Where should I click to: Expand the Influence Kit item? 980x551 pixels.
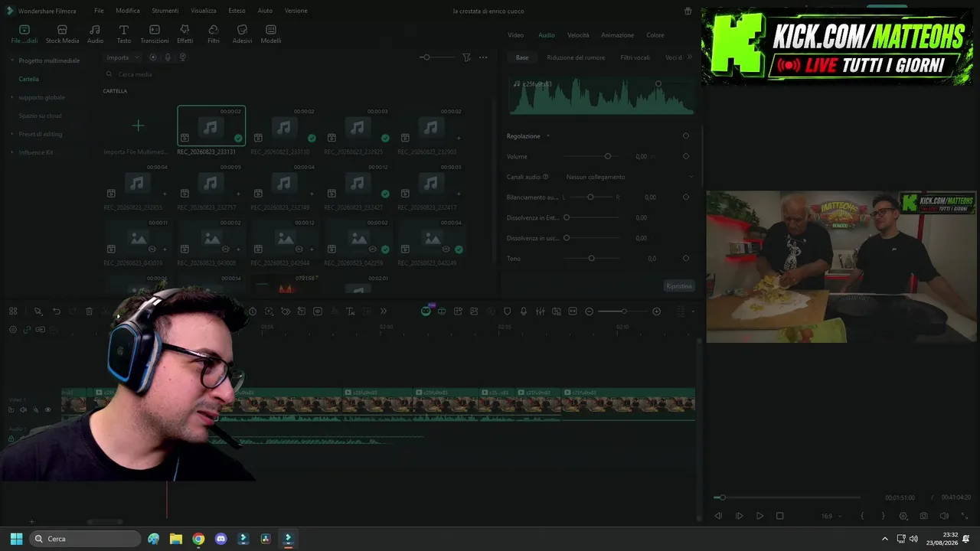click(x=12, y=152)
